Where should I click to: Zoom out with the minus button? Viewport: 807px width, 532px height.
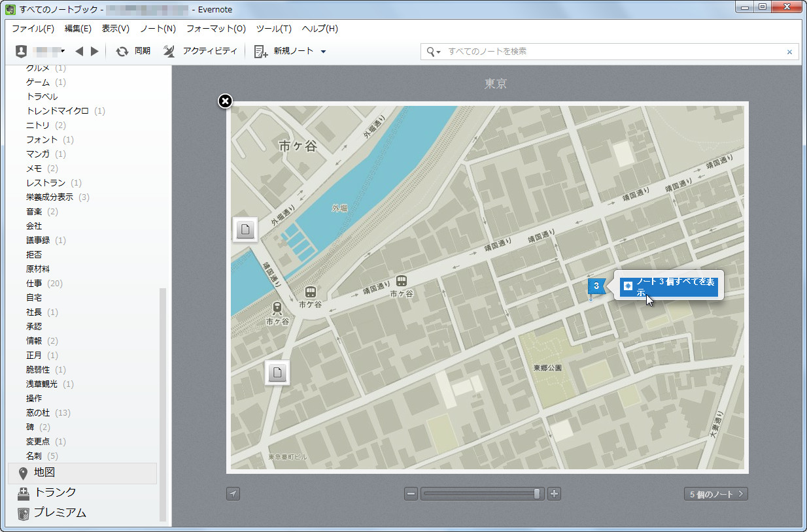click(411, 493)
